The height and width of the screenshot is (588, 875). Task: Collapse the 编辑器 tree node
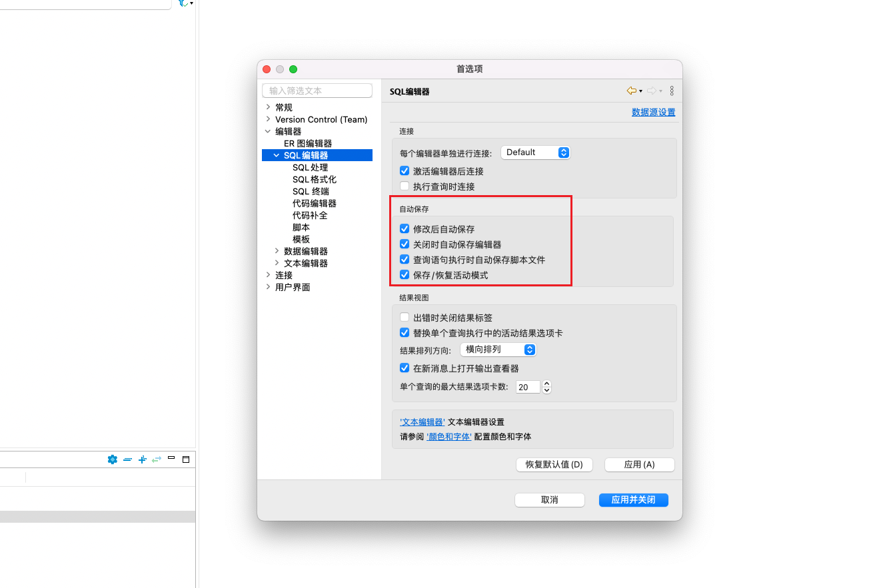tap(268, 131)
